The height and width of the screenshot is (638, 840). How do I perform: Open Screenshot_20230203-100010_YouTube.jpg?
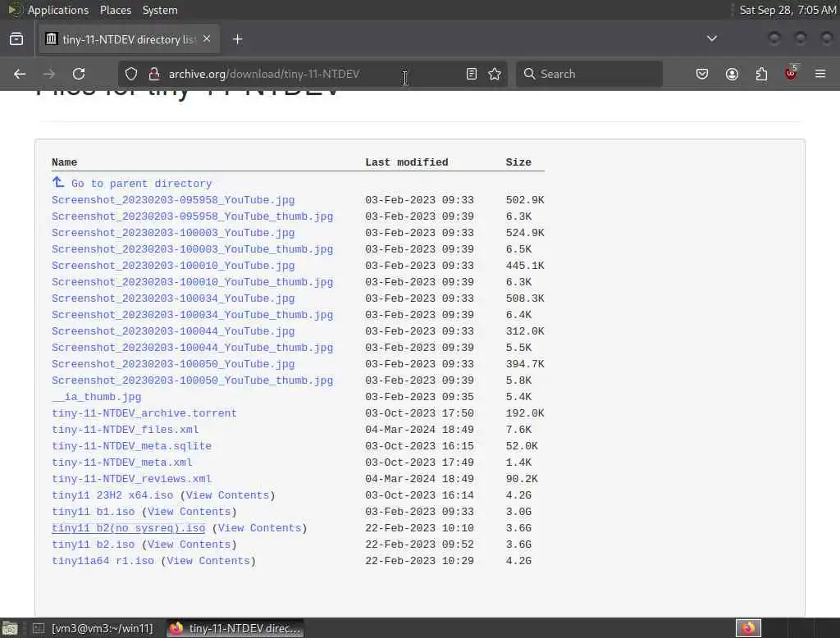pos(173,265)
